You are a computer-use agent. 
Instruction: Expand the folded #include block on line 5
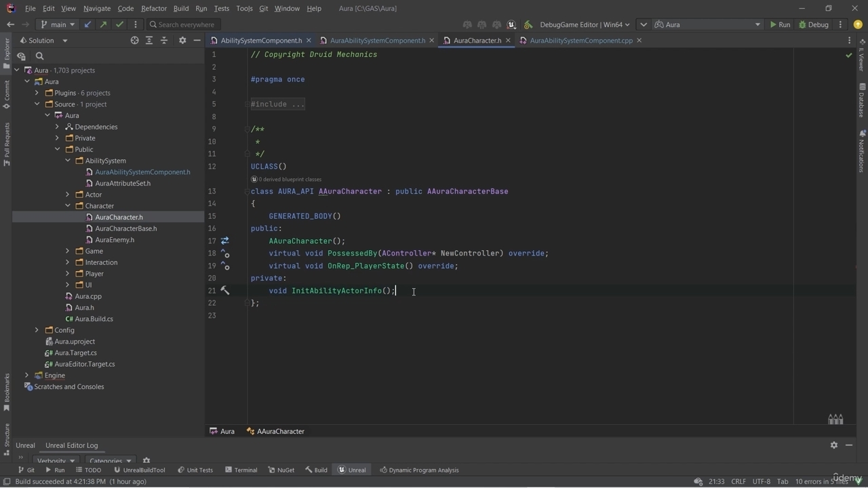[277, 104]
